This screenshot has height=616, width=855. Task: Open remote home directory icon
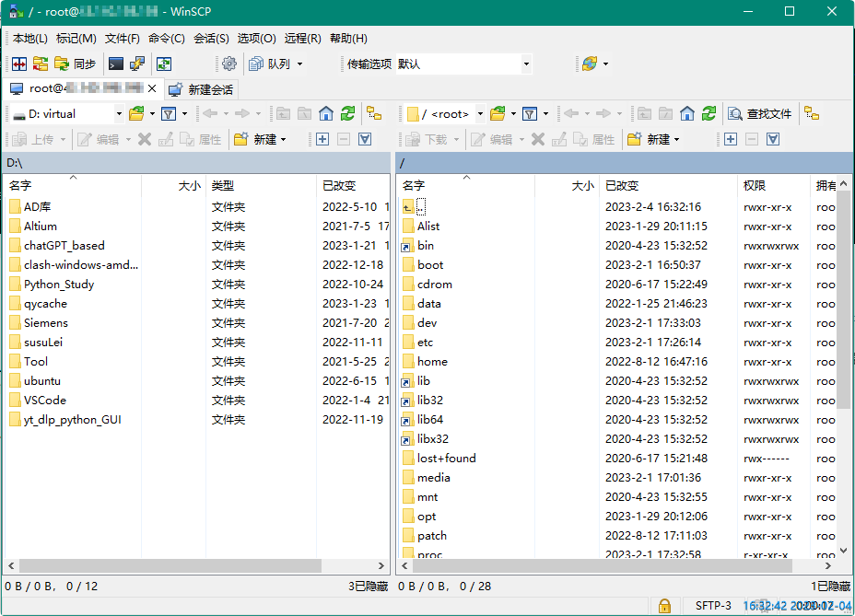click(689, 112)
